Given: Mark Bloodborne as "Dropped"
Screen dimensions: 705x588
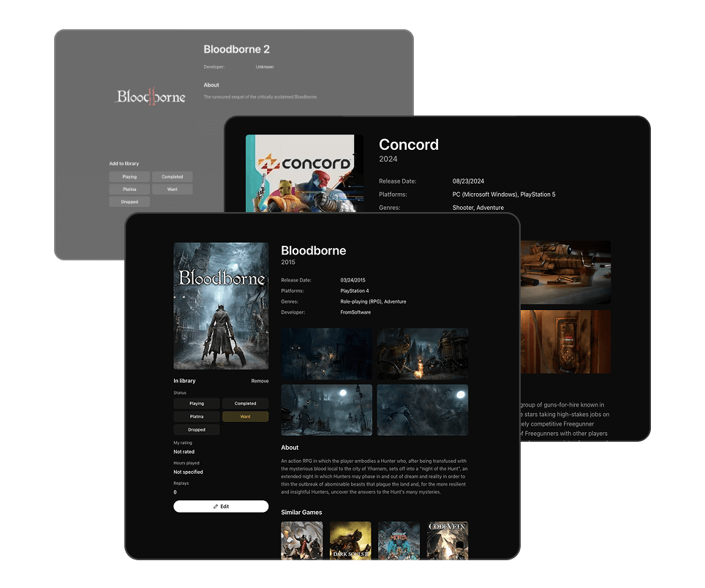Looking at the screenshot, I should point(196,429).
